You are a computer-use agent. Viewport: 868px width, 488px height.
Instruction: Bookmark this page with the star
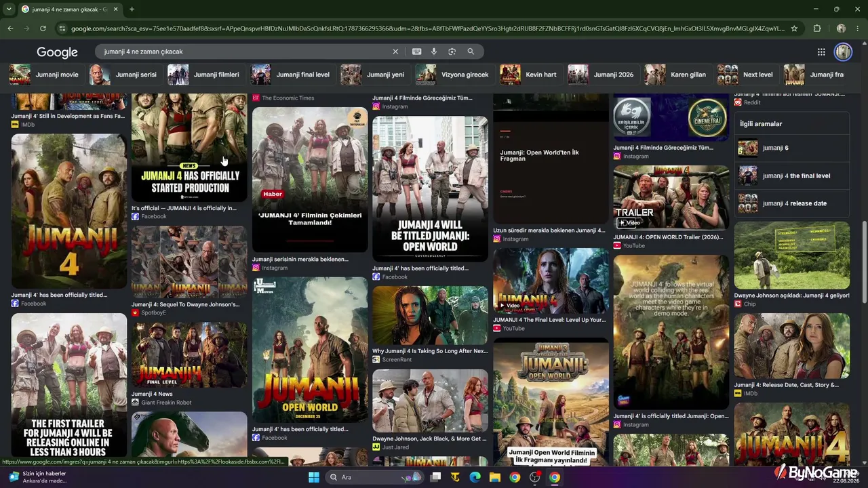tap(794, 28)
